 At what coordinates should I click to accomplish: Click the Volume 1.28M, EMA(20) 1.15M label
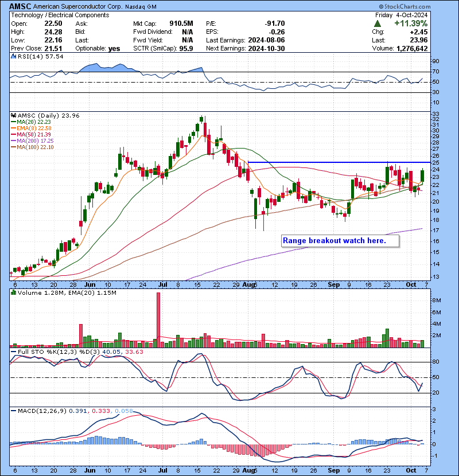[x=67, y=292]
